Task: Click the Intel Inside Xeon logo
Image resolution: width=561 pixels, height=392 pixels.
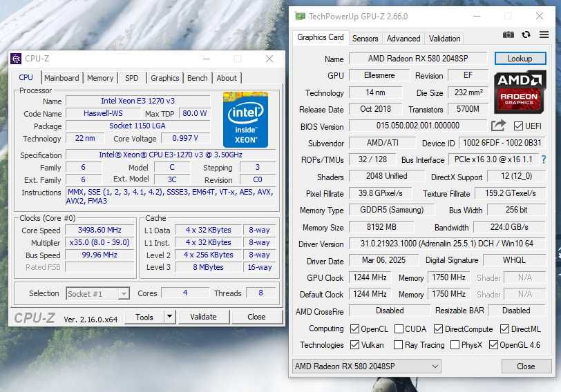Action: click(245, 119)
